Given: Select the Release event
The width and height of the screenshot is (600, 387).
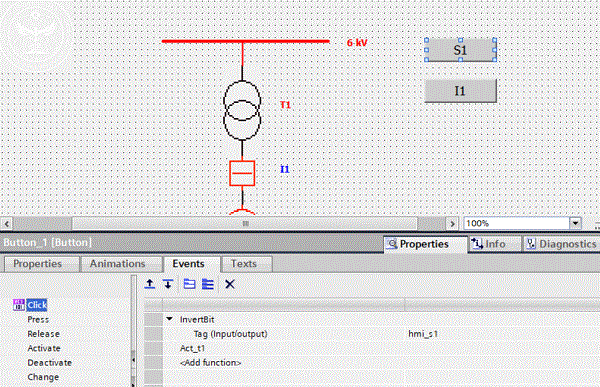Looking at the screenshot, I should click(x=43, y=334).
